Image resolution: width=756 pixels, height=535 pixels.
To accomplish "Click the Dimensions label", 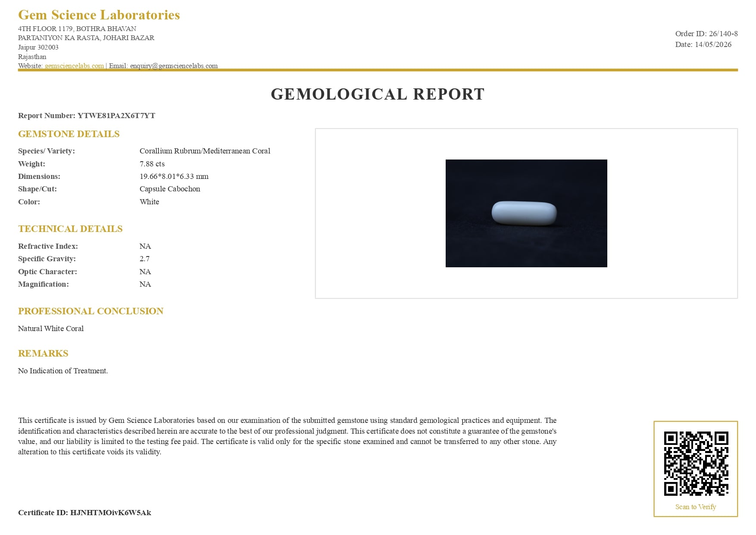I will (39, 176).
